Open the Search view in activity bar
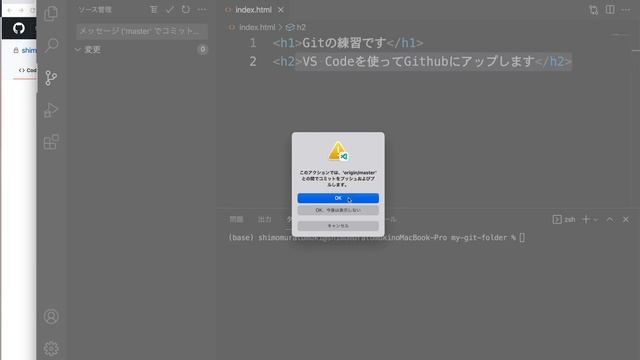Screen dimensions: 640x360 [51, 45]
